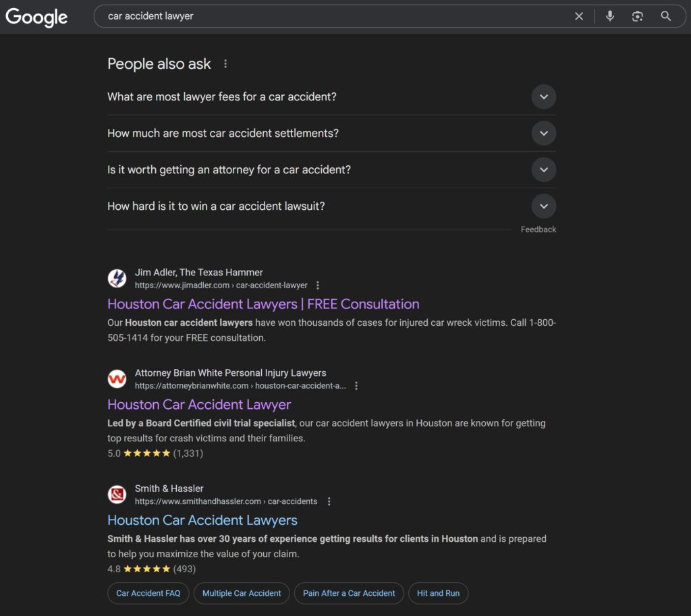691x616 pixels.
Task: Click the Feedback link
Action: point(538,229)
